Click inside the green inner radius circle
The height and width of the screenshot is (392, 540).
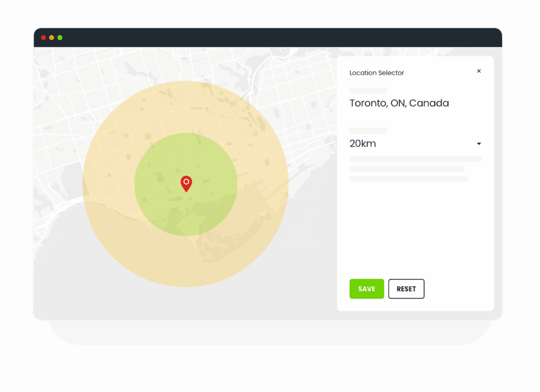point(207,207)
